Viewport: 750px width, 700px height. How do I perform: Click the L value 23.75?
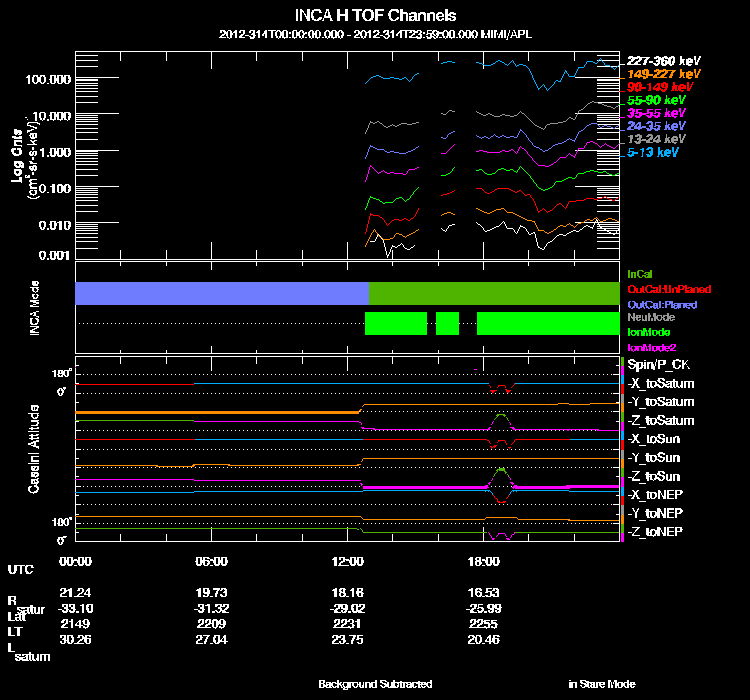(x=347, y=640)
